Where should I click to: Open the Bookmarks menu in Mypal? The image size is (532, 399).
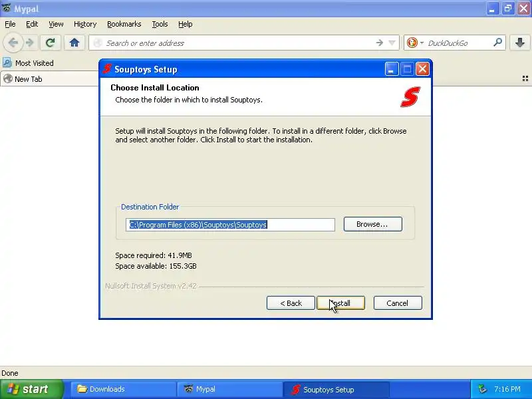point(124,24)
